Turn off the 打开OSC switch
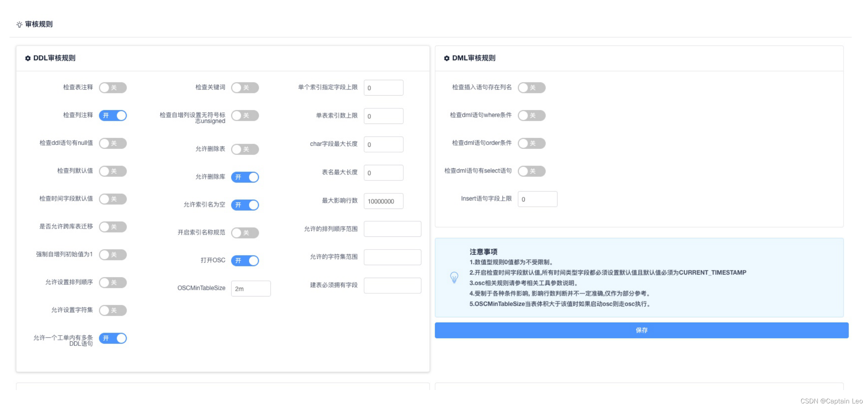Image resolution: width=868 pixels, height=408 pixels. coord(245,261)
